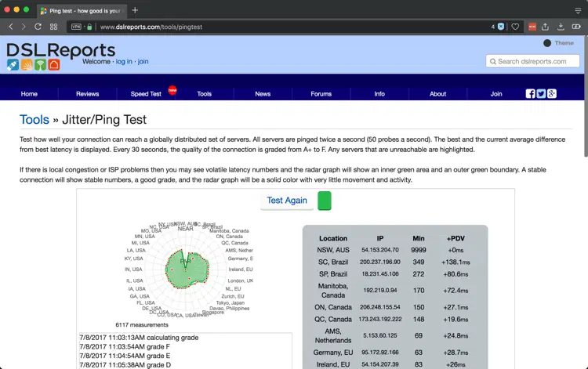Open the Speed Test nav item
Image resolution: width=588 pixels, height=369 pixels.
[x=146, y=94]
